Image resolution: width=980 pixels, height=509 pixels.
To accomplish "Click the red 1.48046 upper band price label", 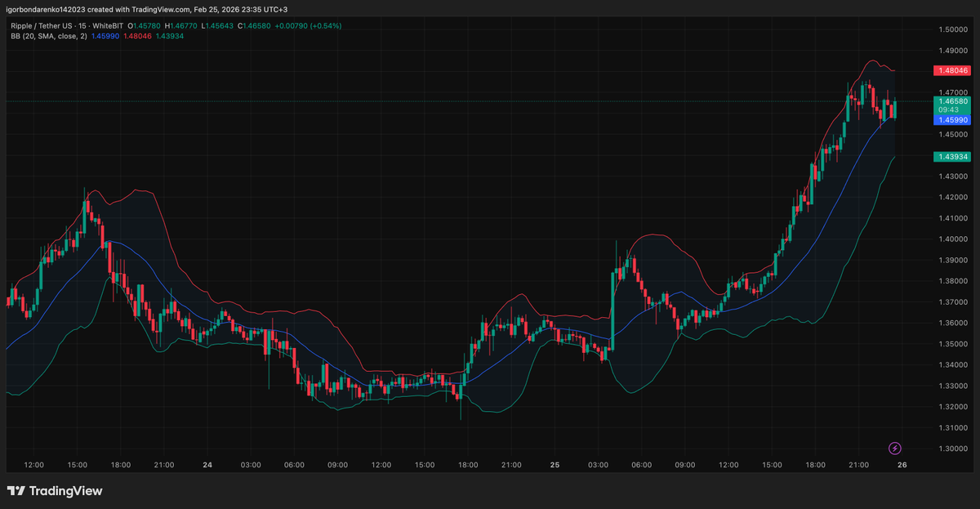I will point(952,70).
